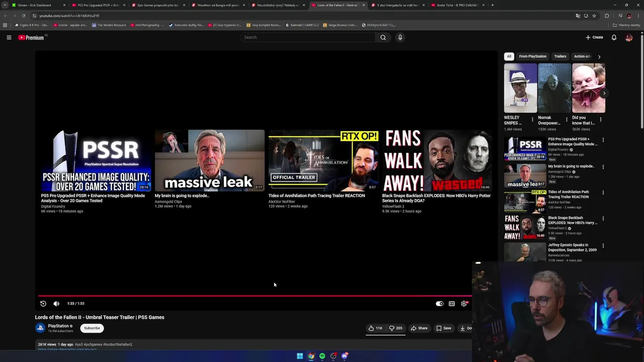Viewport: 644px width, 362px height.
Task: Open the Elgato 4K Pro bookmark
Action: 32,25
